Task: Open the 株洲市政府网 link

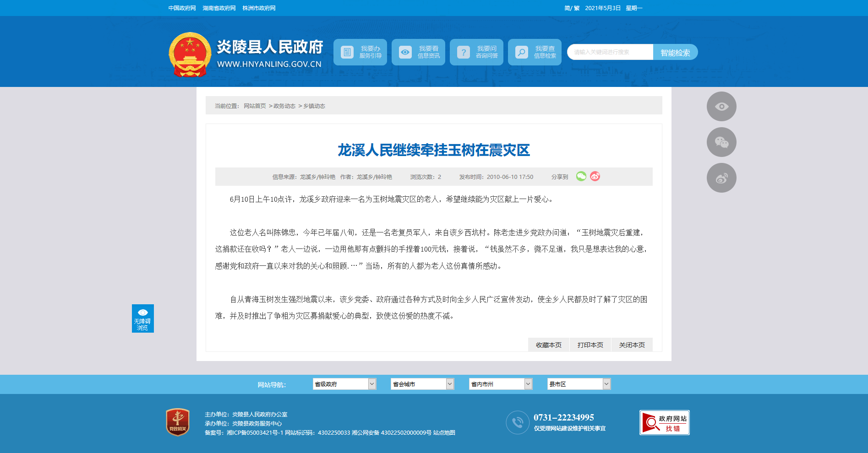Action: click(x=259, y=8)
